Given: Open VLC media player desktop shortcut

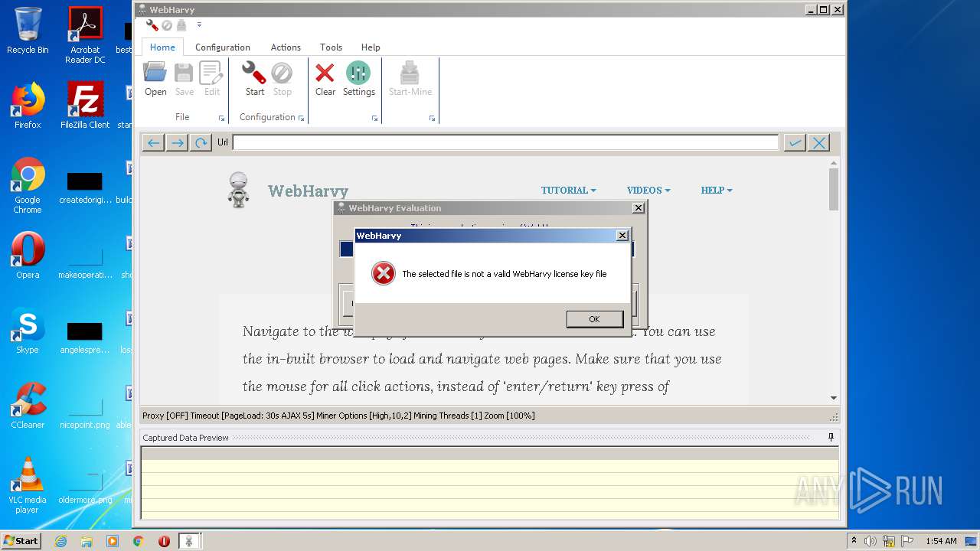Looking at the screenshot, I should [28, 485].
